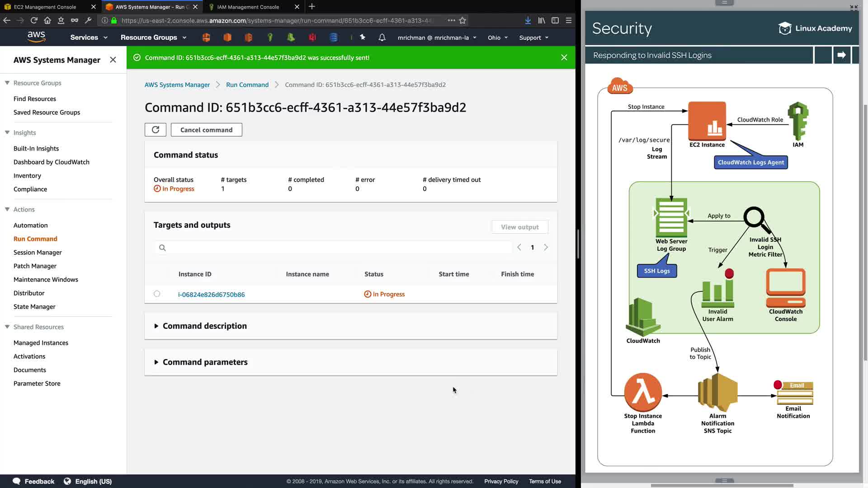The width and height of the screenshot is (868, 488).
Task: Collapse the Insights sidebar group
Action: coord(7,132)
